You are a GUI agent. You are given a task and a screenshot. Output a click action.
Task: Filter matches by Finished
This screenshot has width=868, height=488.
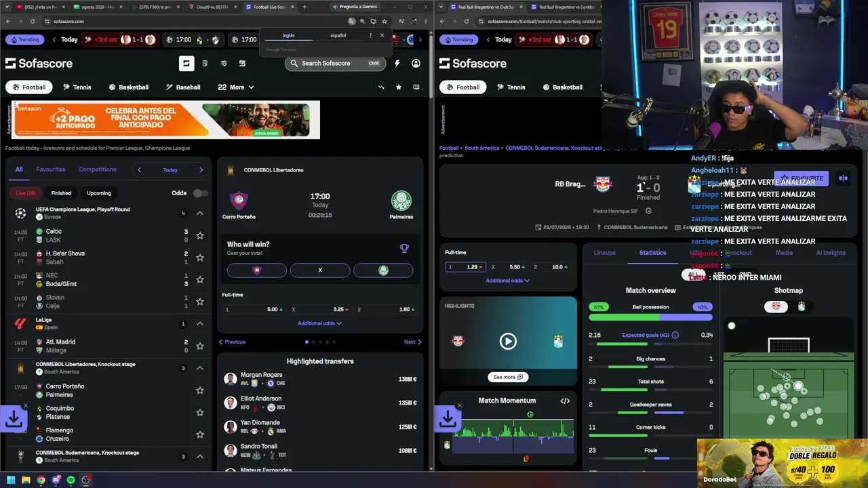coord(61,193)
